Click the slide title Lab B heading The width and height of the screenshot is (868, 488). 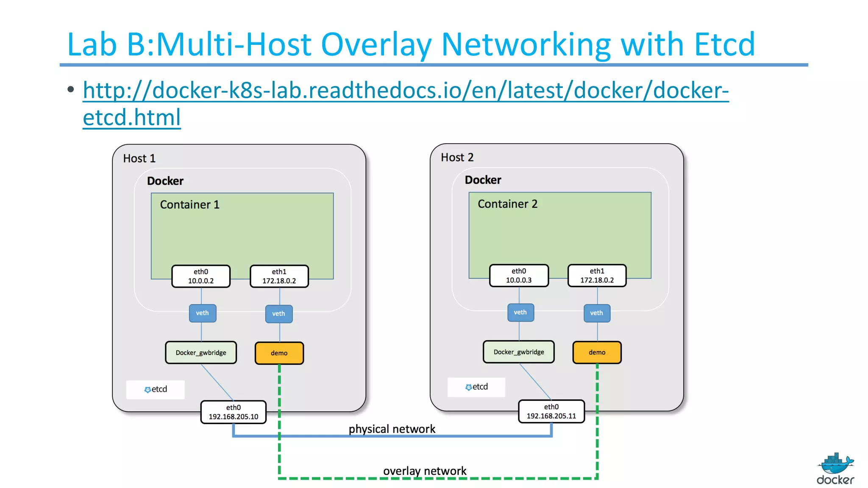[410, 44]
